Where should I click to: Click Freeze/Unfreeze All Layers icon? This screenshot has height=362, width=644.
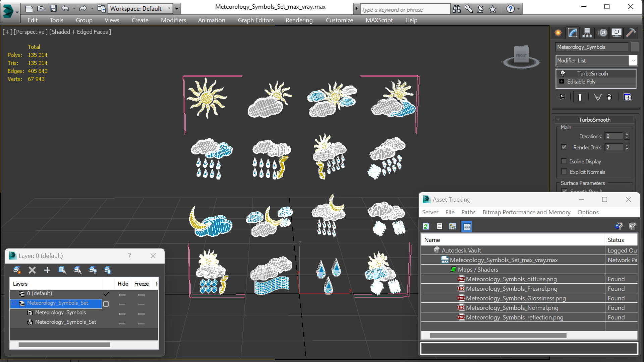108,270
